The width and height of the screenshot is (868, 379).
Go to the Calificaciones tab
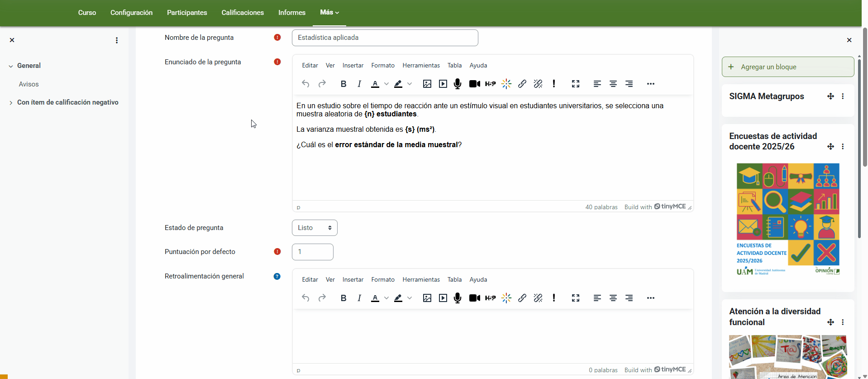[243, 13]
